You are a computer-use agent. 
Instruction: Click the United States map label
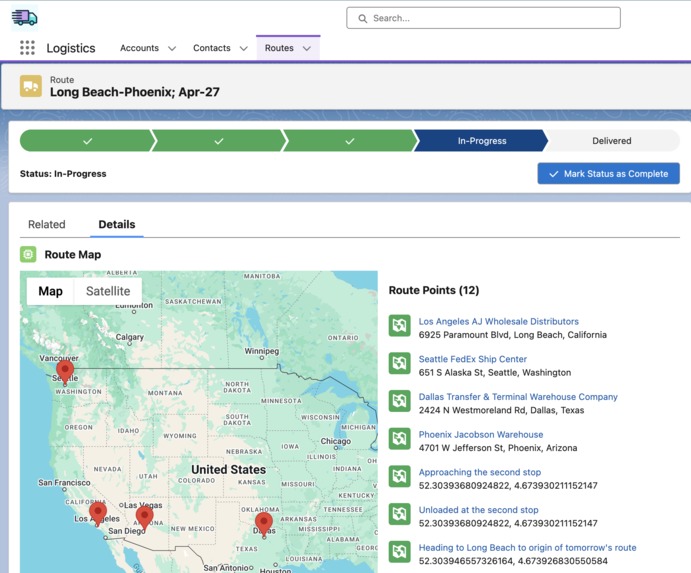tap(228, 469)
